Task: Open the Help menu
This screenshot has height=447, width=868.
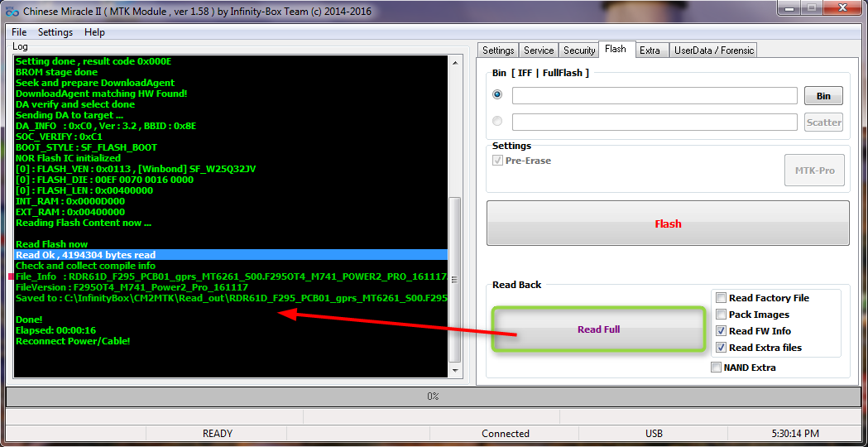Action: (94, 32)
